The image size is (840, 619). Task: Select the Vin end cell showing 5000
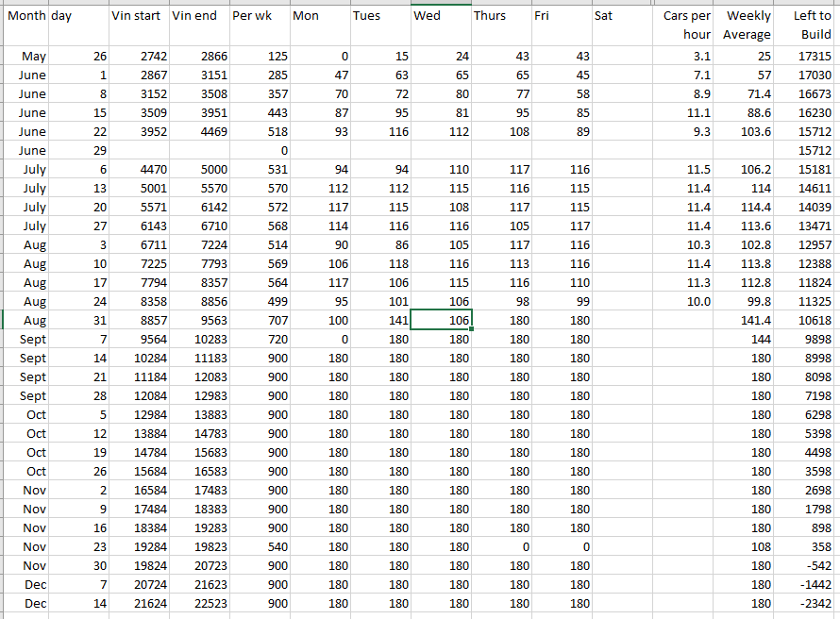point(198,170)
